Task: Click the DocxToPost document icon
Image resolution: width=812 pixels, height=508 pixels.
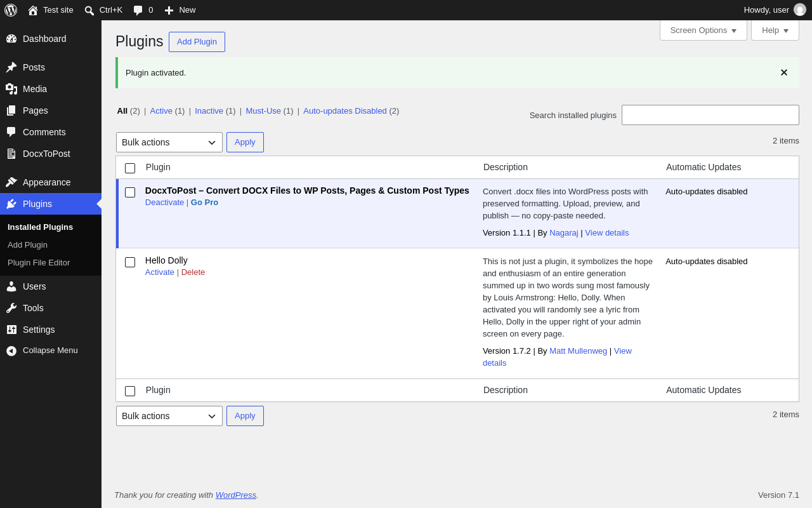Action: 11,154
